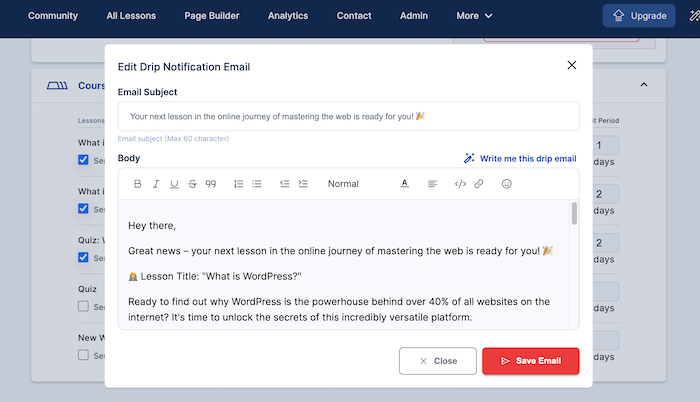Click Write me this drip email link
This screenshot has width=700, height=402.
coord(520,159)
